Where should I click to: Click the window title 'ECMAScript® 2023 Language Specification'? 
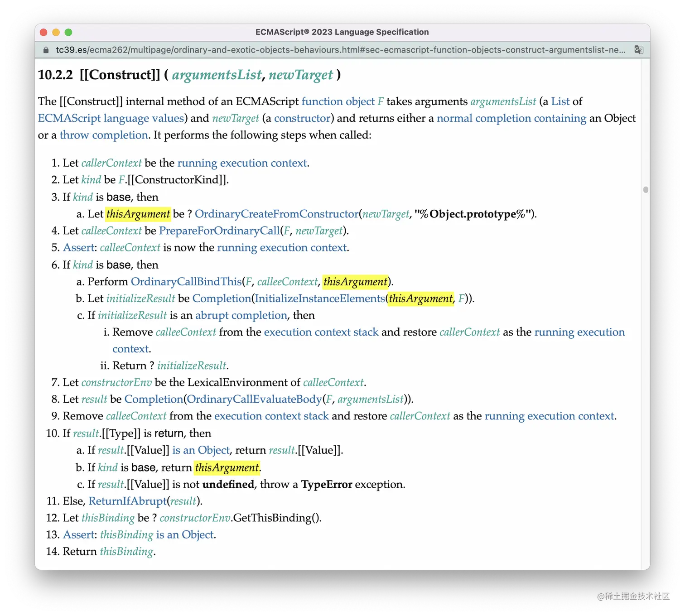pos(342,32)
